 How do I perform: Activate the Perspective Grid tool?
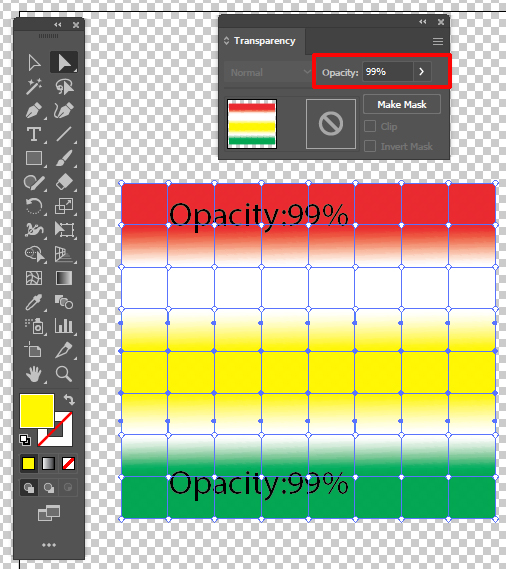[64, 254]
